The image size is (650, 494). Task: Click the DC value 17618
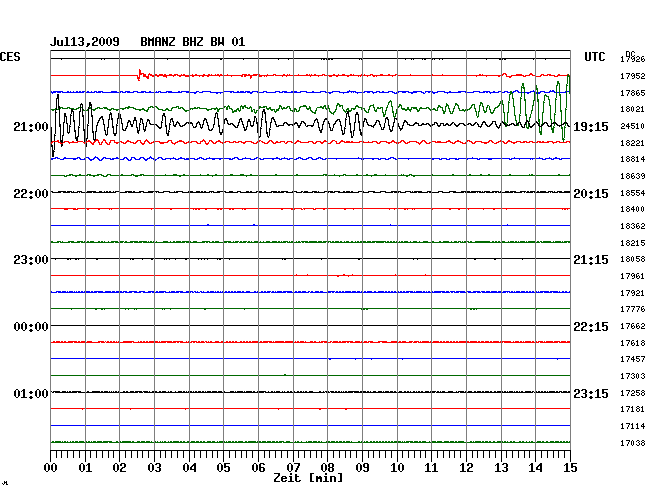pos(633,343)
